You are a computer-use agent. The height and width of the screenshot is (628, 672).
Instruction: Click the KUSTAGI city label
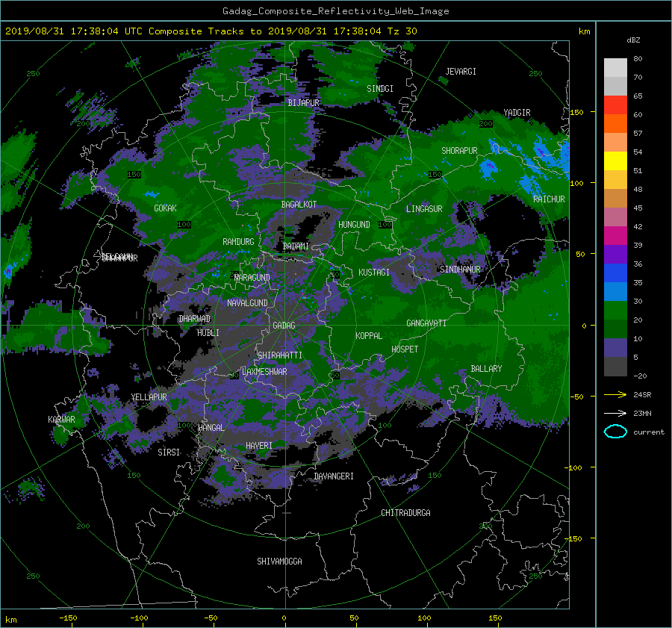coord(374,273)
